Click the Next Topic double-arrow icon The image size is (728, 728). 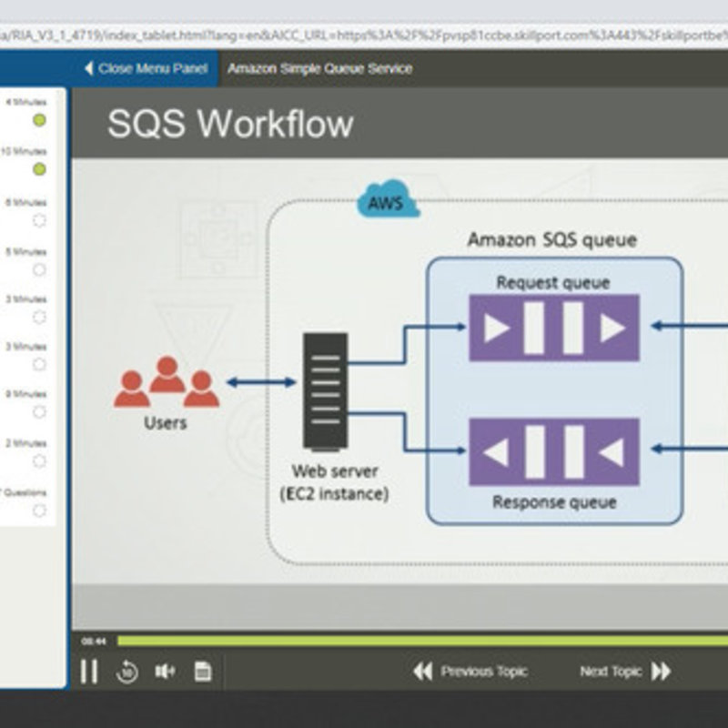click(x=662, y=672)
